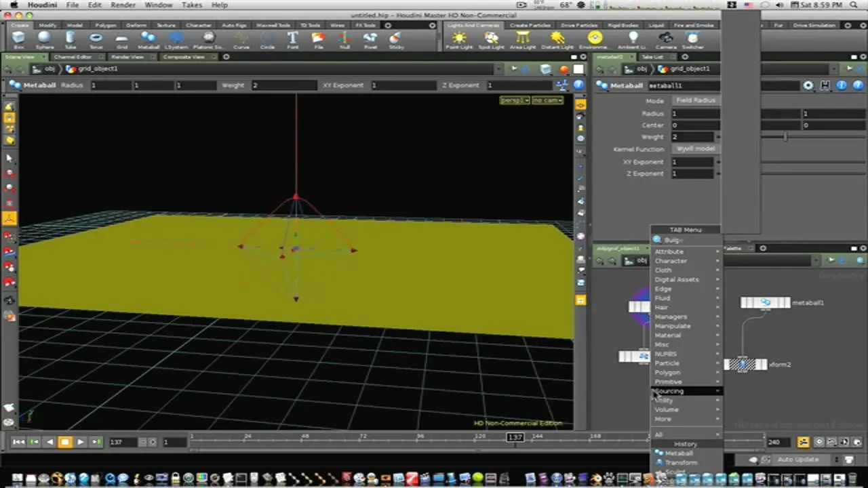Open the no cam camera dropdown
The width and height of the screenshot is (868, 488).
(548, 100)
